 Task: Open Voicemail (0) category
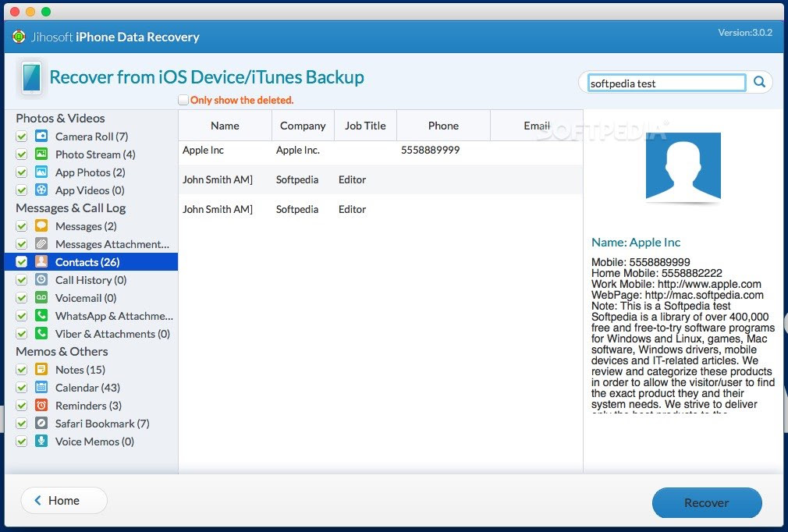tap(86, 298)
